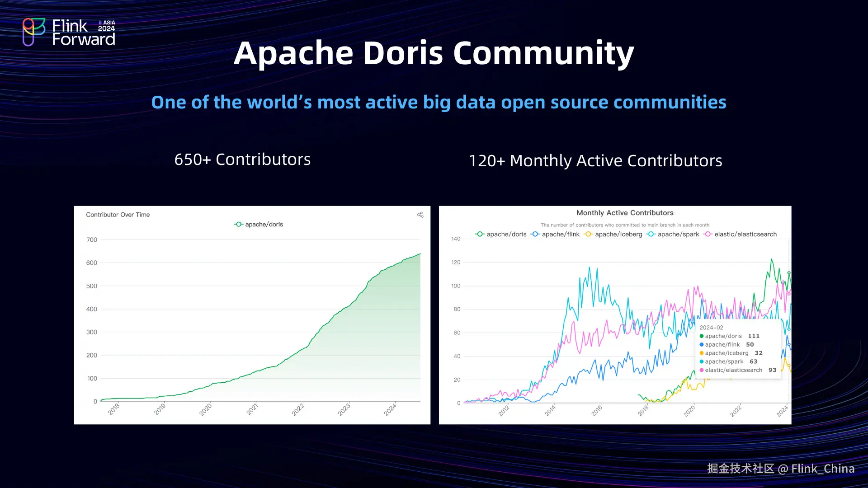Click the 120+ Monthly Active Contributors heading
Viewport: 868px width, 488px height.
click(x=595, y=161)
